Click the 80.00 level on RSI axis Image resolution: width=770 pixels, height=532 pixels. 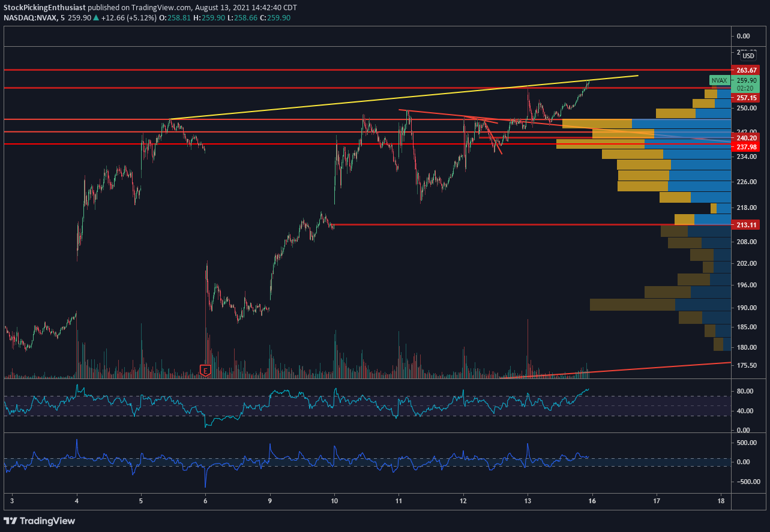click(x=746, y=392)
